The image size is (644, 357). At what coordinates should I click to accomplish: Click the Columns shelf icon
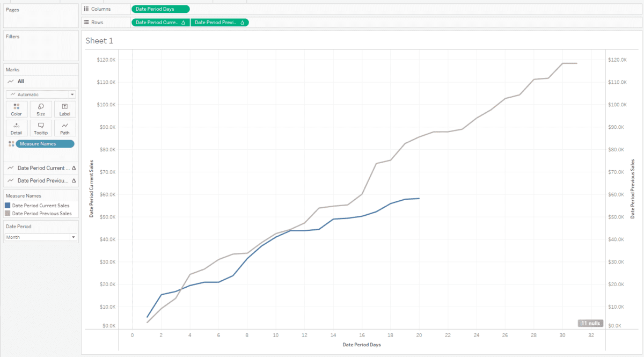point(86,9)
